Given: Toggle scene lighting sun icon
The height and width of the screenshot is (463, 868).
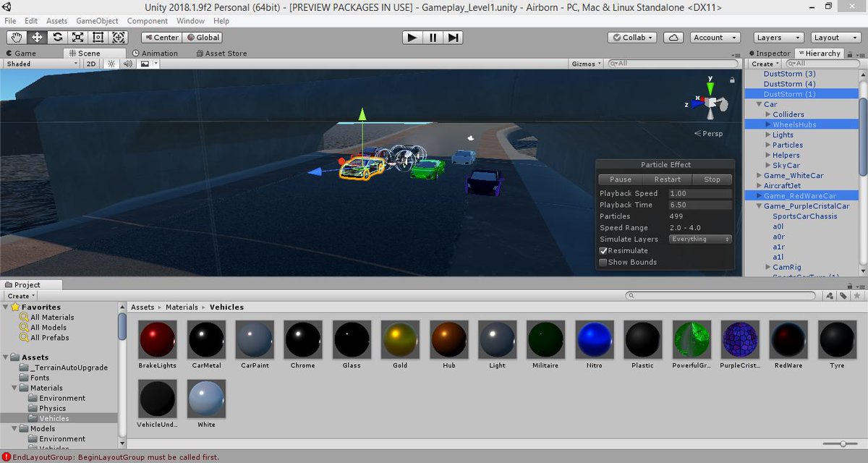Looking at the screenshot, I should (111, 64).
